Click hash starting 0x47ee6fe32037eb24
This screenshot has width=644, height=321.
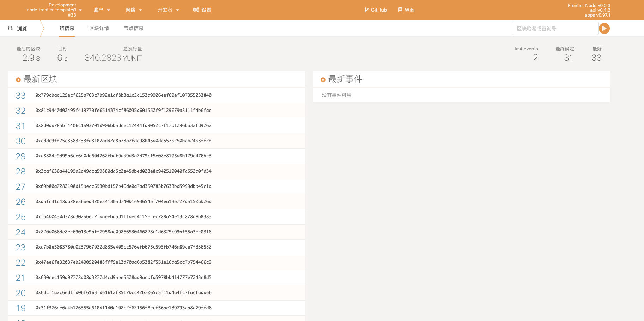click(123, 262)
